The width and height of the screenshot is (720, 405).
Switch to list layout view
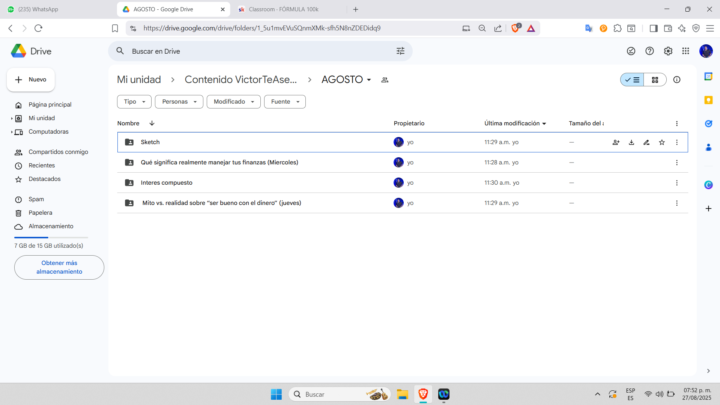click(x=632, y=80)
